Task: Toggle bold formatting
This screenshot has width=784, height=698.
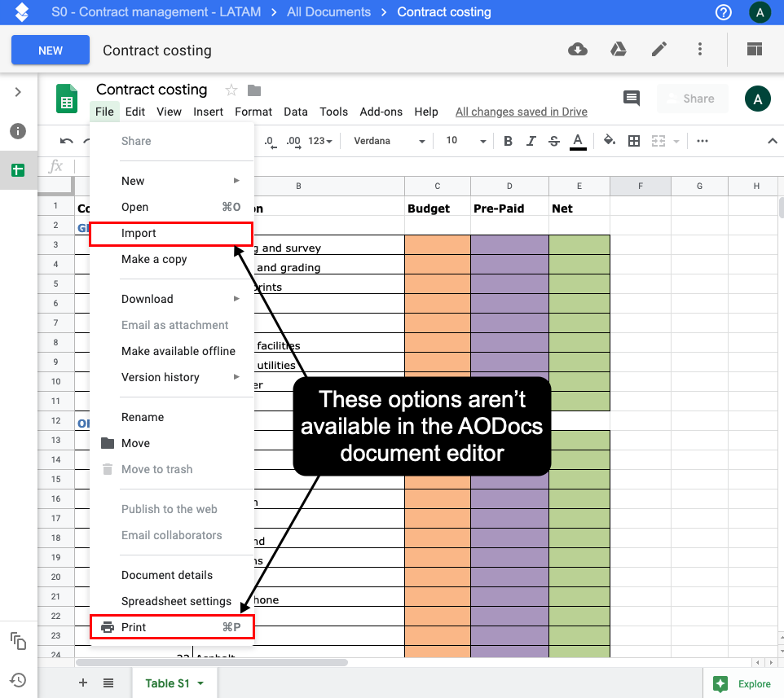Action: point(508,141)
